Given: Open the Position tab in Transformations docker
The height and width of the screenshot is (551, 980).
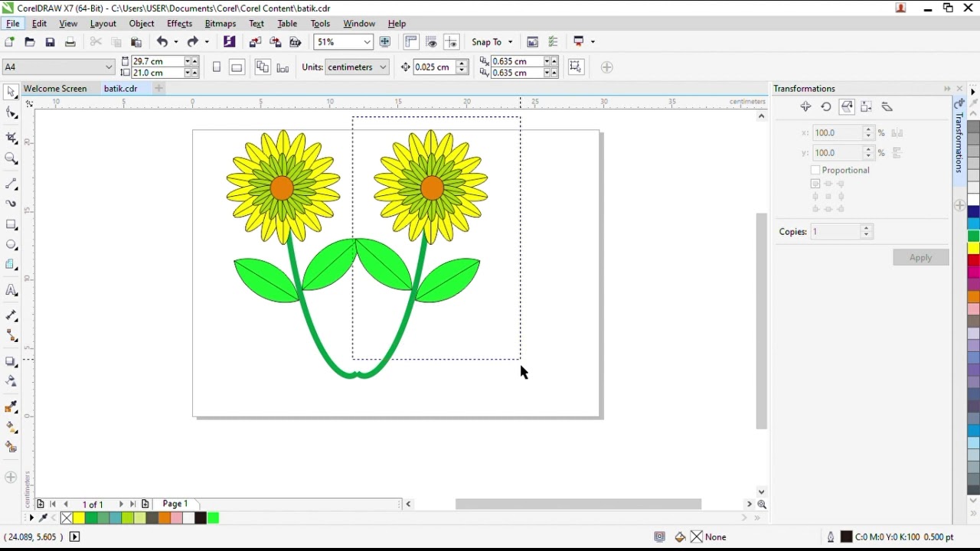Looking at the screenshot, I should pos(805,107).
